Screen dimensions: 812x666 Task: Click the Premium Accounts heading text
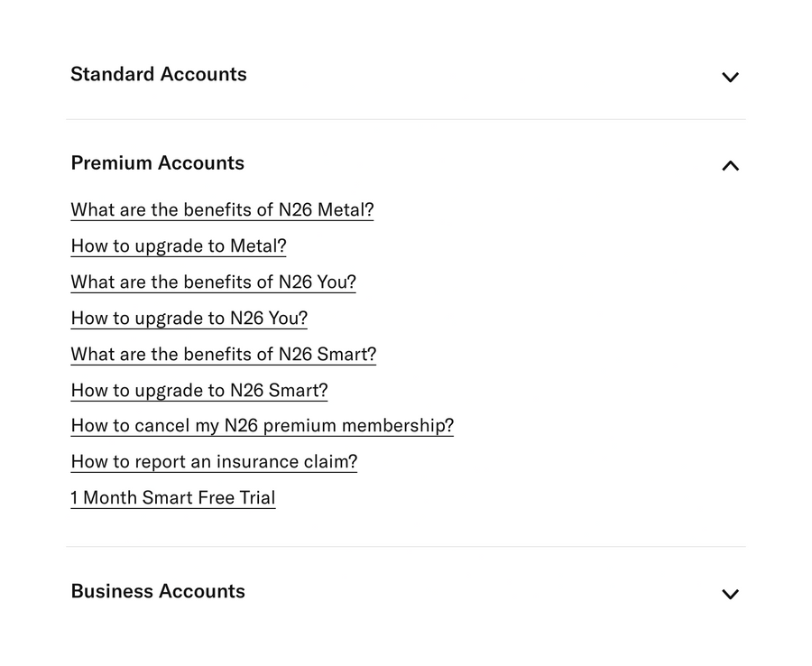pos(158,162)
